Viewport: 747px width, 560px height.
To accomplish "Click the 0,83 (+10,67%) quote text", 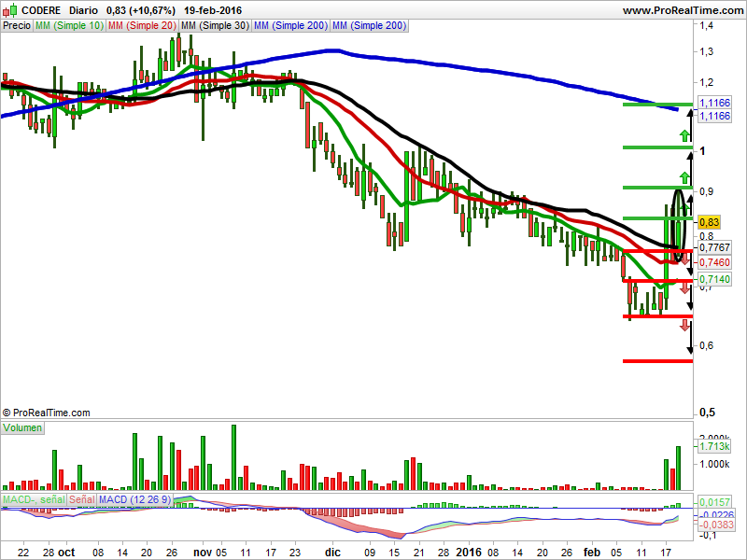I will pyautogui.click(x=141, y=10).
